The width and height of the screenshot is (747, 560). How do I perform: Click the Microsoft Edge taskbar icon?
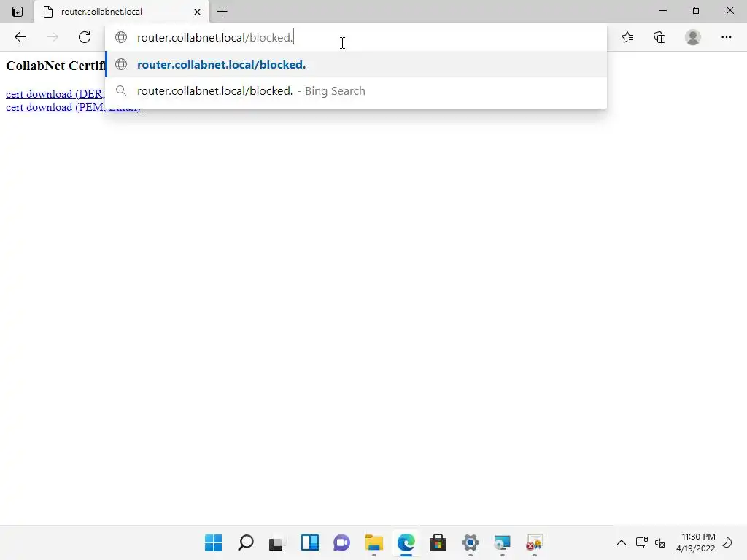[406, 542]
